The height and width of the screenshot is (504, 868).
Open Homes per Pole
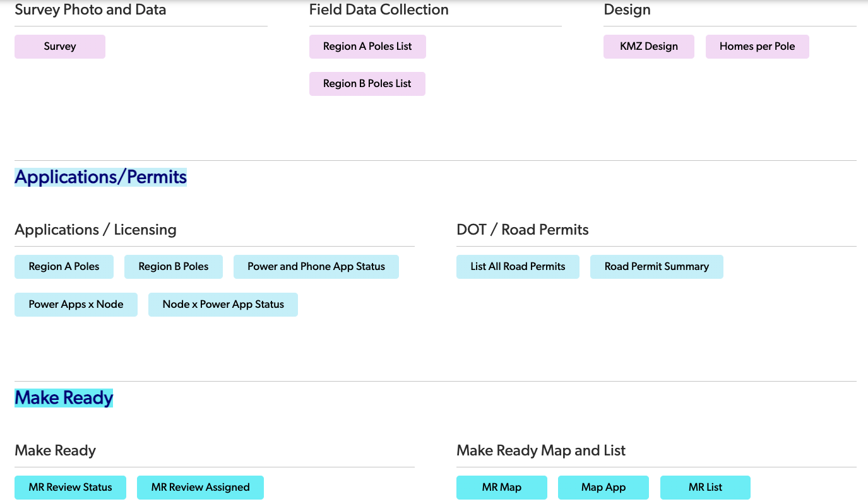tap(757, 47)
